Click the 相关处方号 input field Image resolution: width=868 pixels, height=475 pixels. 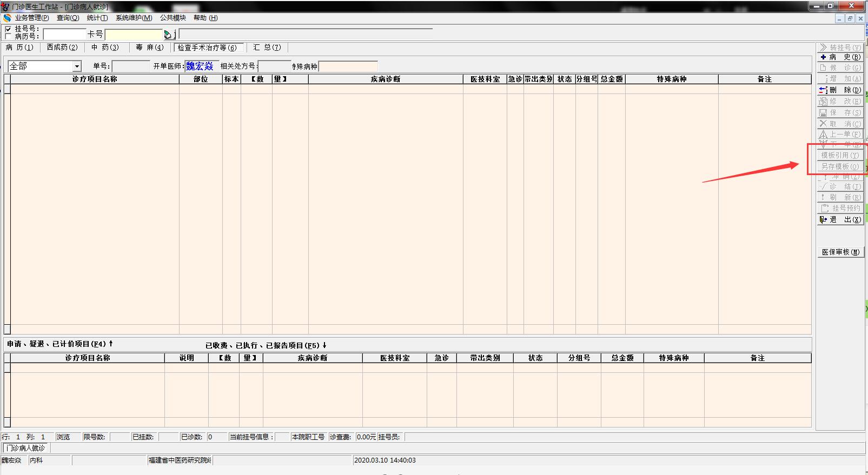point(275,66)
